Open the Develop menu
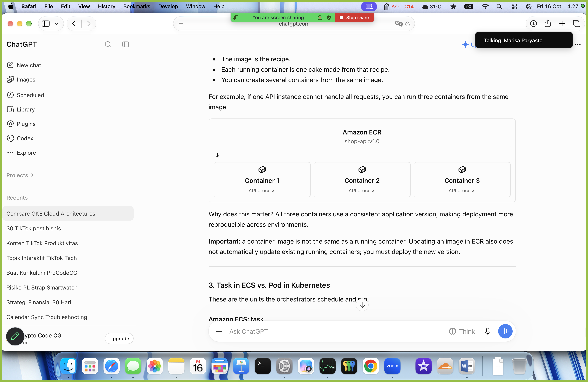588x382 pixels. pos(168,6)
